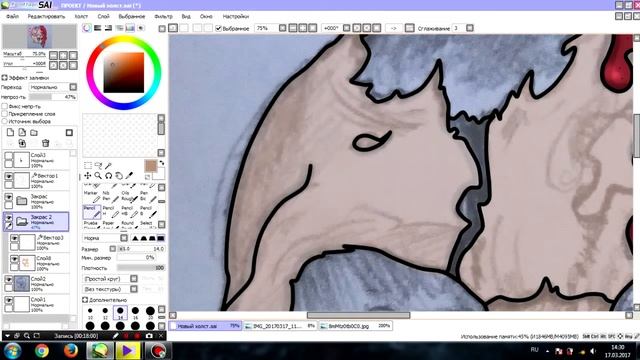Create a new vector linework layer
The image size is (640, 360).
(22, 132)
